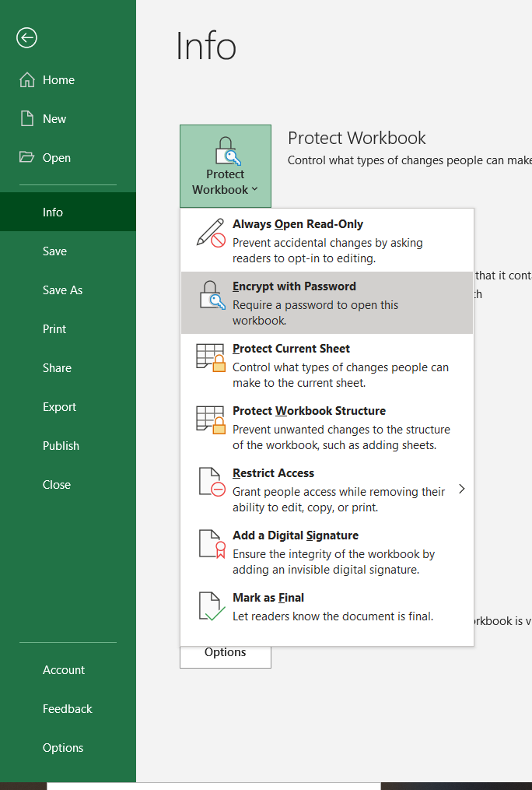
Task: Select Open in the sidebar
Action: 68,158
